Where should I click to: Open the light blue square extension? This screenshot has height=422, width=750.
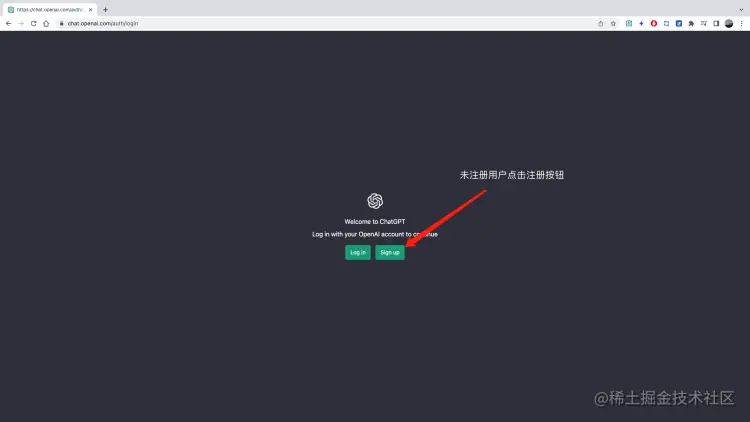[629, 23]
